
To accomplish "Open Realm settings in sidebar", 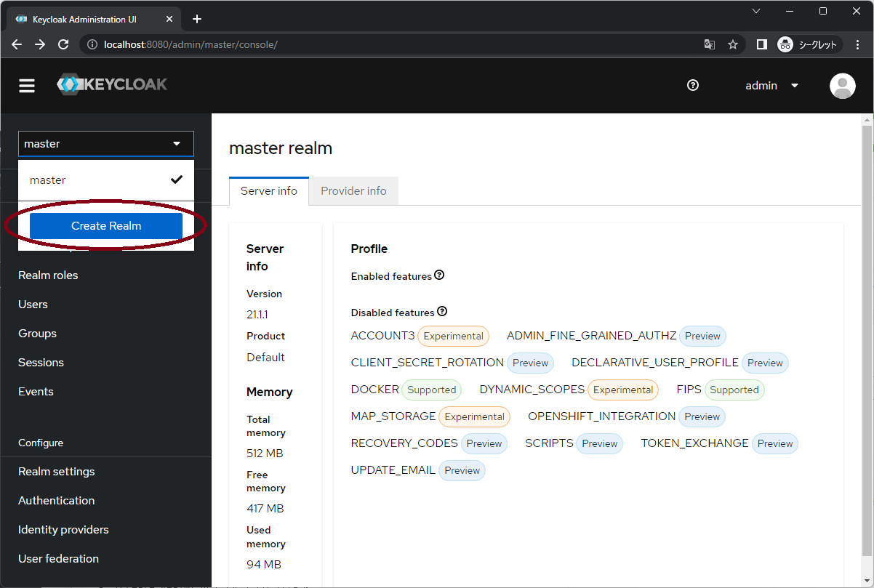I will click(57, 472).
